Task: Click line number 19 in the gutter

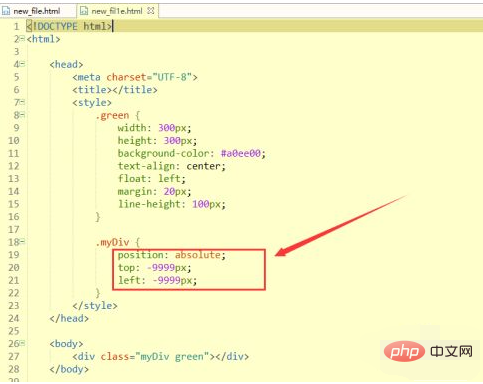Action: [14, 255]
